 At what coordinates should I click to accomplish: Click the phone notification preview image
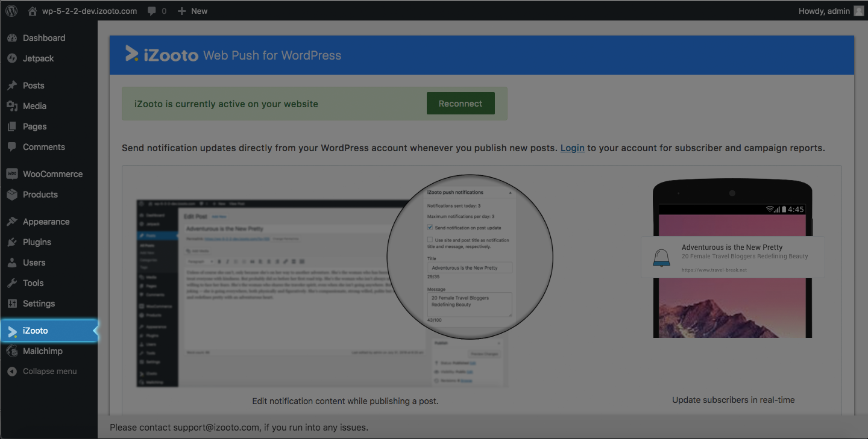click(x=732, y=260)
